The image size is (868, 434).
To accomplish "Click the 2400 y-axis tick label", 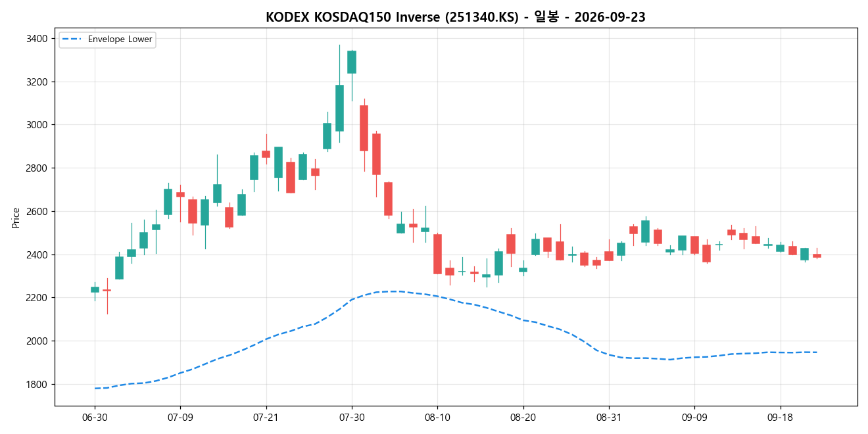I will click(36, 254).
